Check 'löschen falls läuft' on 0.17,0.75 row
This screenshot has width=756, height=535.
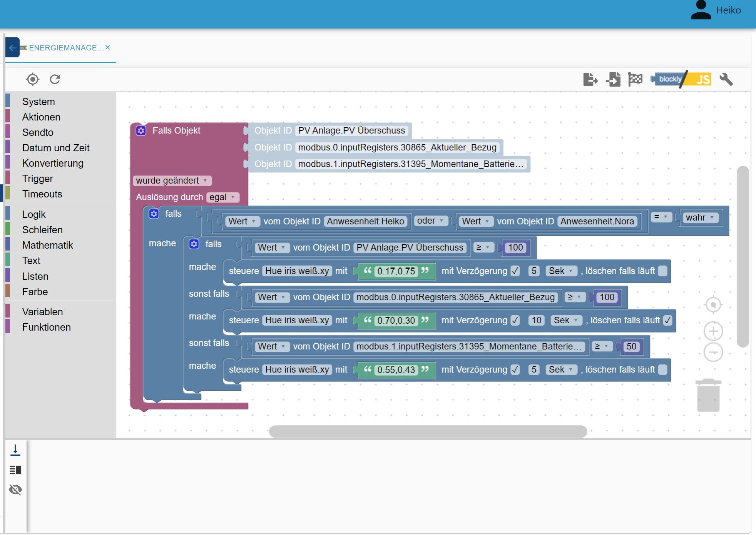[662, 271]
